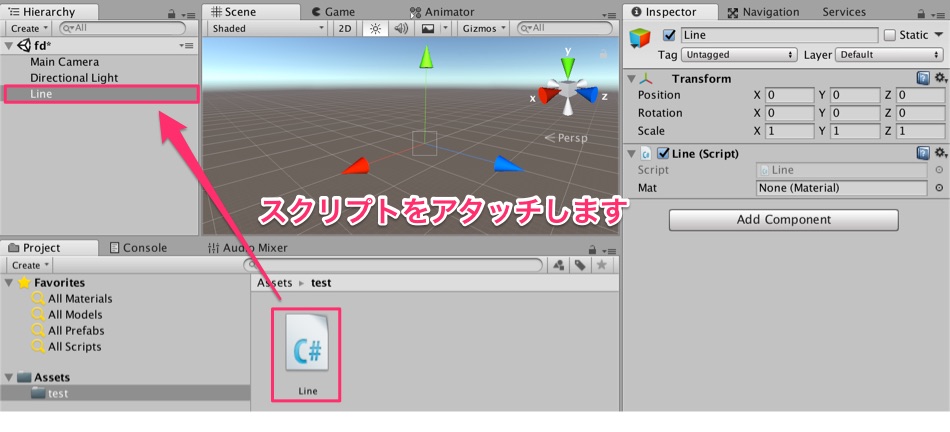Toggle the Line object active checkbox

click(669, 35)
